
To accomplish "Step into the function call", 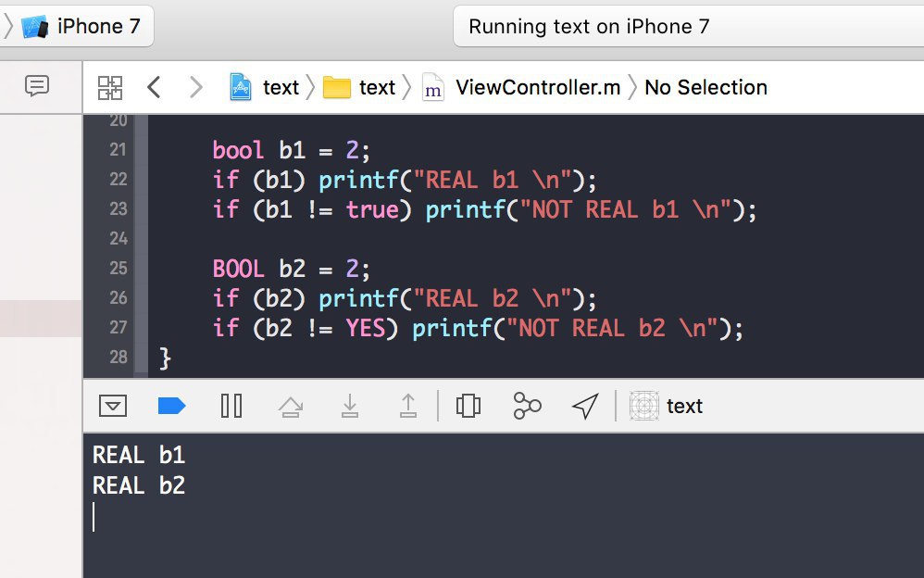I will tap(350, 406).
